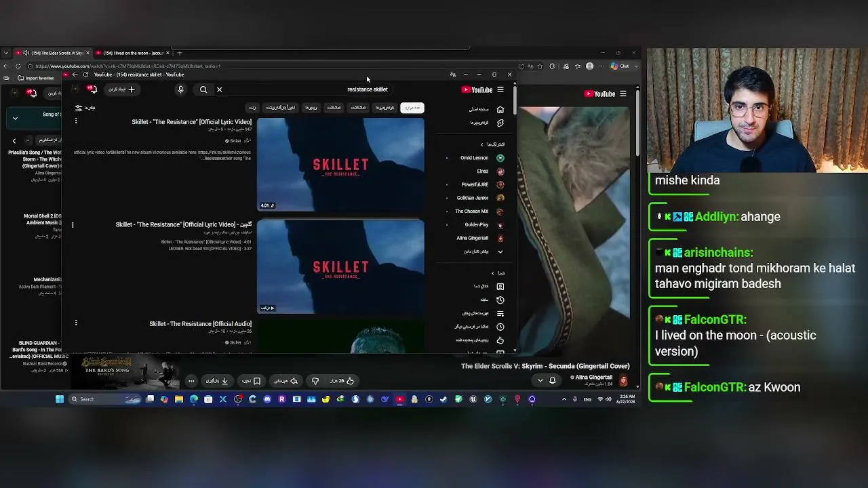Open Omid Lennon subscription channel
The width and height of the screenshot is (868, 488).
click(481, 158)
